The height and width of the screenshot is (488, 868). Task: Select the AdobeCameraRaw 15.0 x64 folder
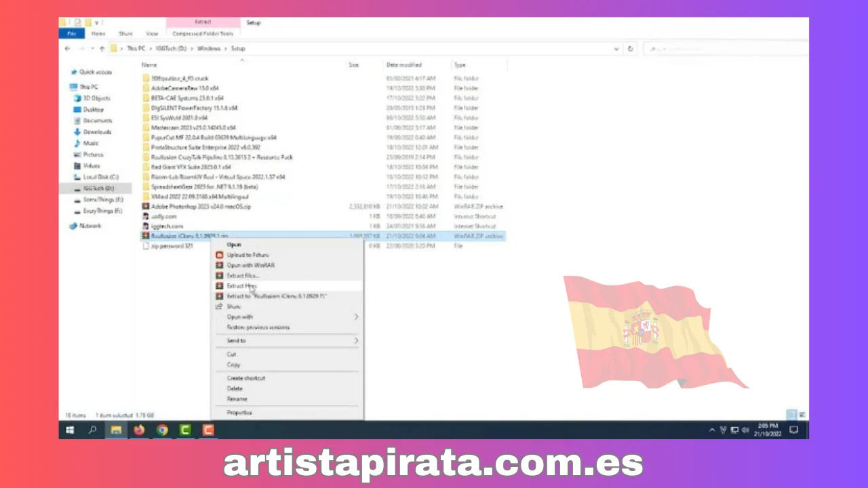pos(185,88)
